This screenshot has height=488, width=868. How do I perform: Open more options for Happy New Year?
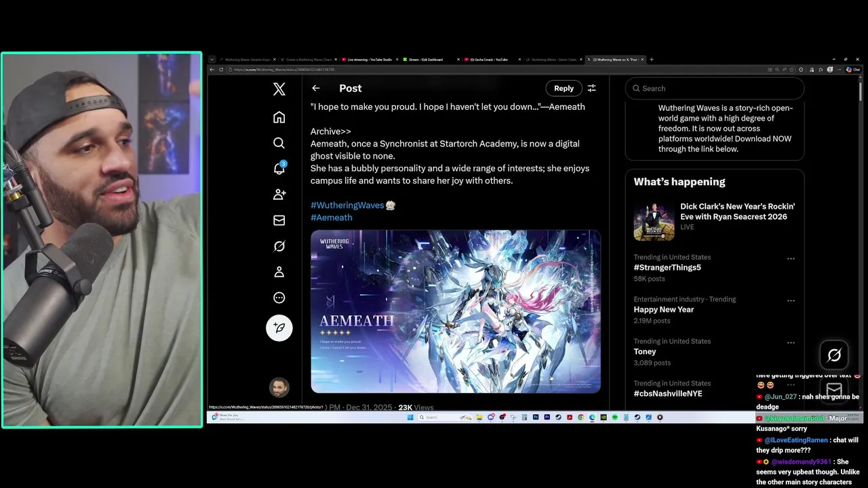pos(791,301)
